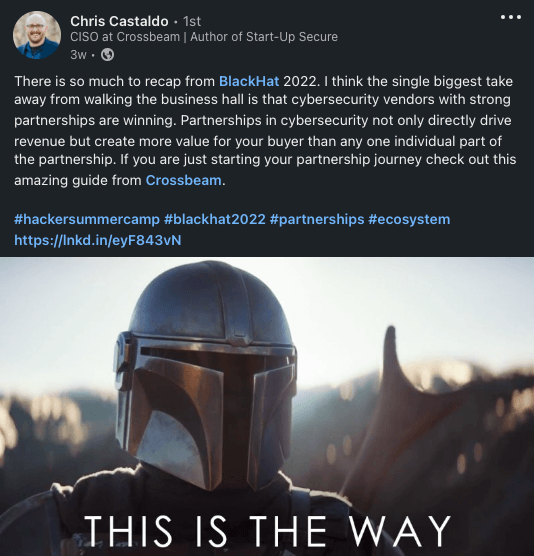Click the 1st degree connection badge
This screenshot has height=556, width=534.
tap(192, 21)
